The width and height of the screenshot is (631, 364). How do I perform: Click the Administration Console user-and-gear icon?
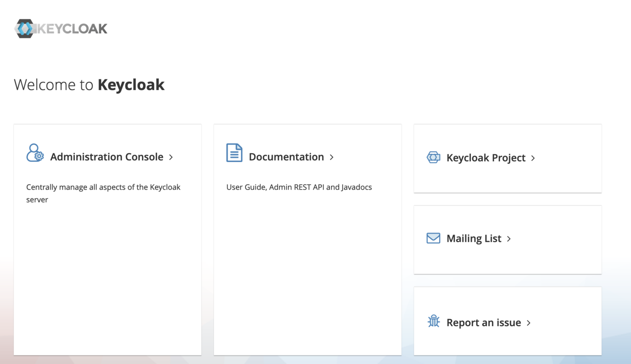(x=35, y=153)
